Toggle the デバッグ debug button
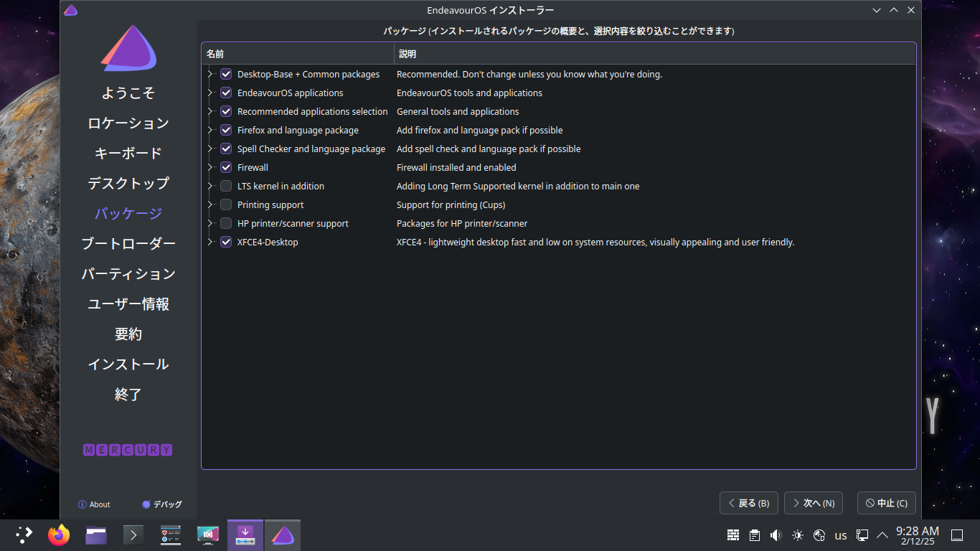The image size is (980, 551). (162, 504)
